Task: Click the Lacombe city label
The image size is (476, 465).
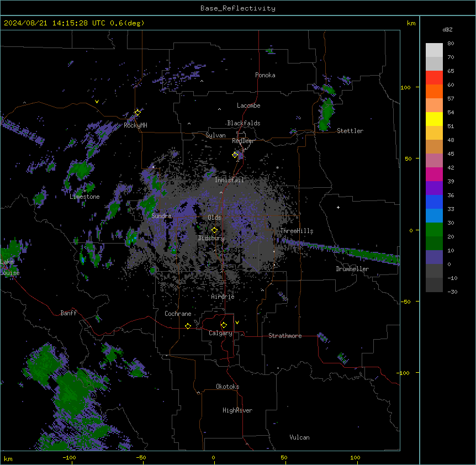Action: click(248, 105)
